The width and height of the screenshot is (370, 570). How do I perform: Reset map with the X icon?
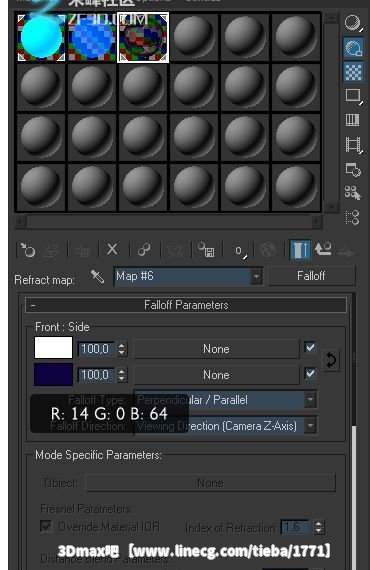click(x=112, y=249)
